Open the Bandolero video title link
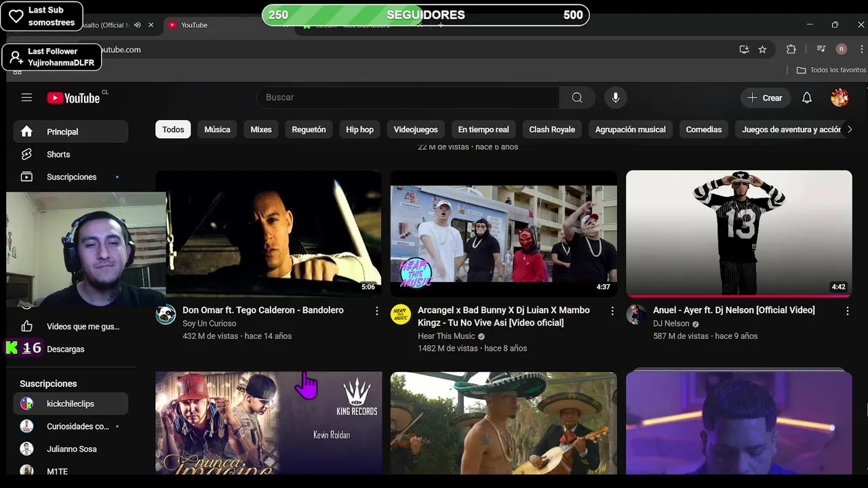 coord(263,310)
